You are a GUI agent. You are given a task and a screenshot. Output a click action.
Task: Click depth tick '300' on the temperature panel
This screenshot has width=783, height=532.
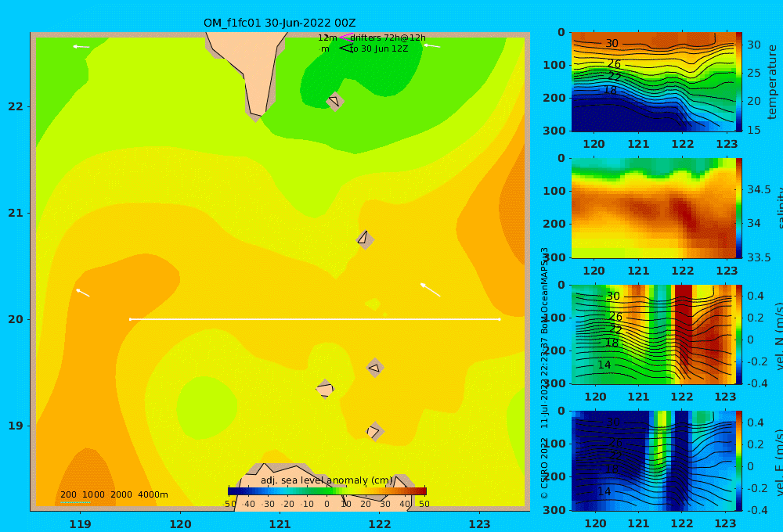(554, 131)
